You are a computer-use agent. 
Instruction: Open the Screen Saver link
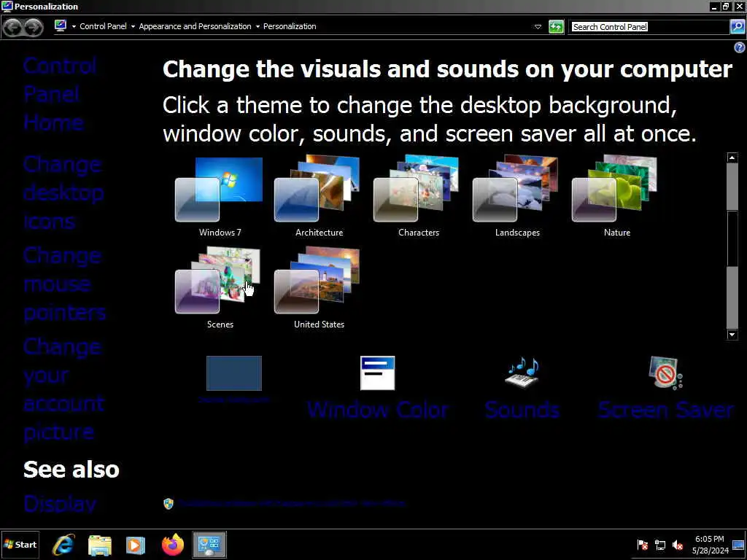665,410
